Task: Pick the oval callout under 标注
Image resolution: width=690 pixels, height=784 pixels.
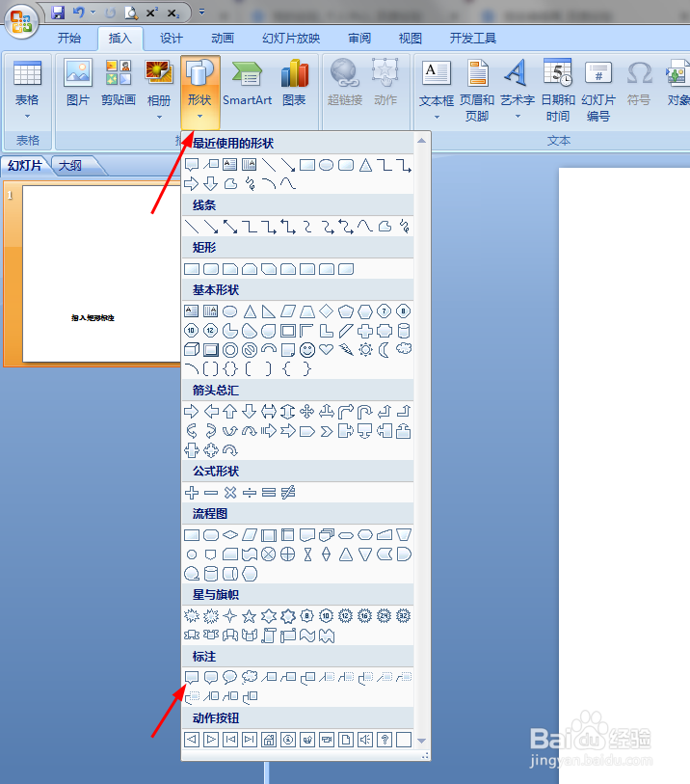Action: pos(229,678)
